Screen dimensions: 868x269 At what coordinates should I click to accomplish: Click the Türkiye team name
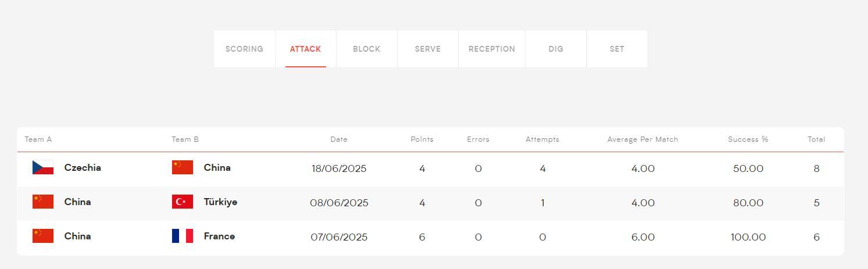pos(220,202)
